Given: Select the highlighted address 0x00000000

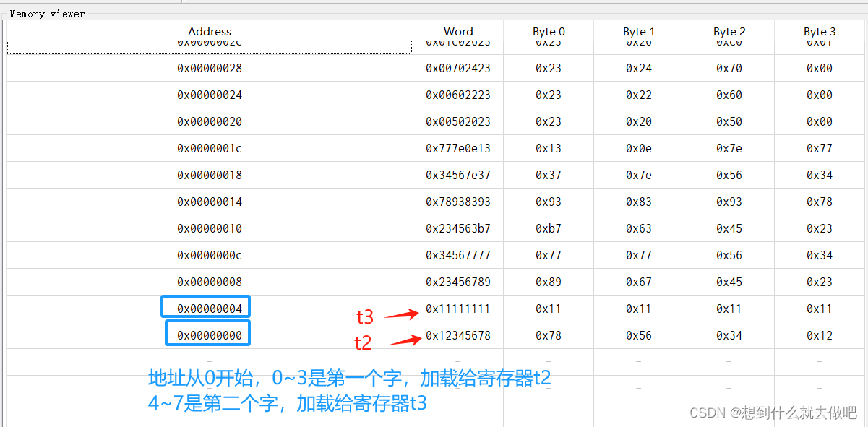Looking at the screenshot, I should click(x=207, y=332).
